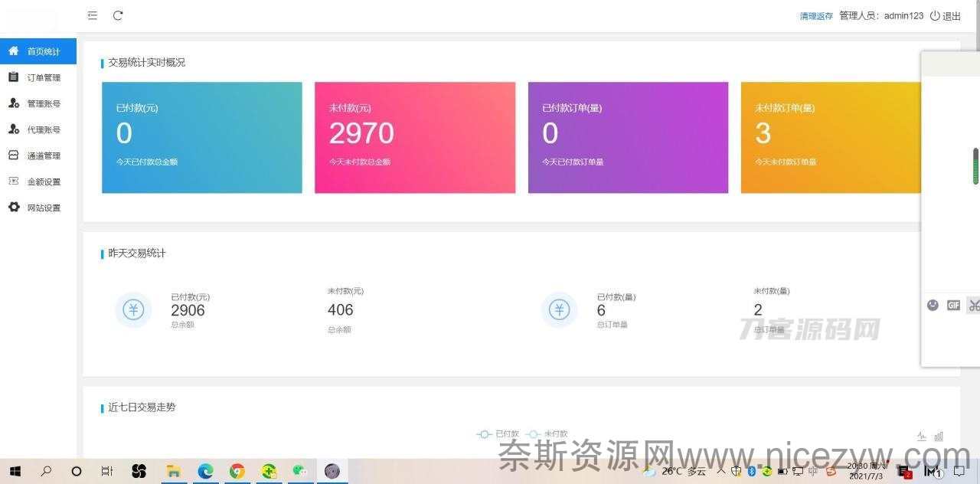
Task: Click the 昨天交易统计 heading
Action: (137, 253)
